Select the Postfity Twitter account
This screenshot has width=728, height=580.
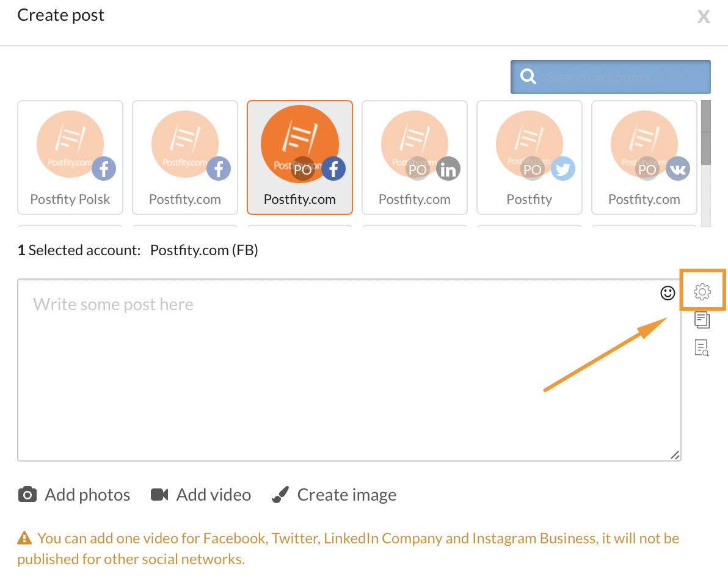530,158
